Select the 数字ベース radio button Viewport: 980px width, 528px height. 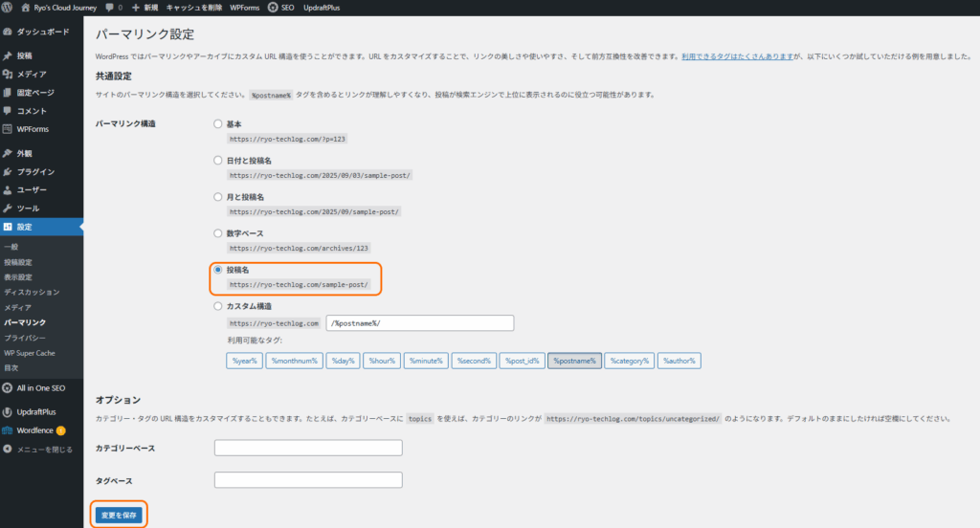coord(217,233)
